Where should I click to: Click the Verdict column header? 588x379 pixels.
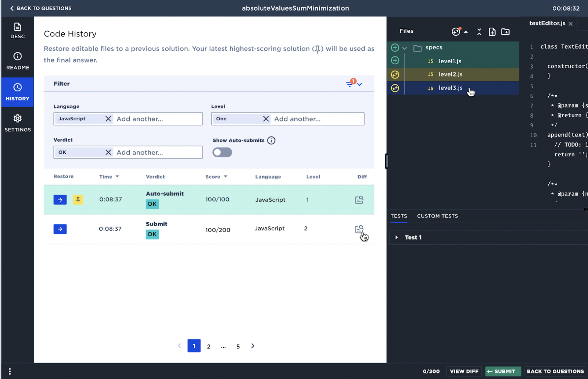pos(155,177)
